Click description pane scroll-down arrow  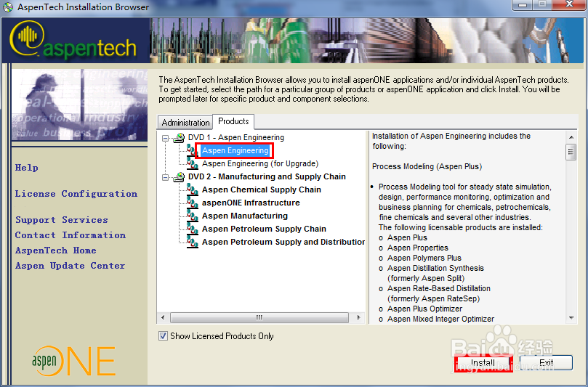click(x=571, y=318)
